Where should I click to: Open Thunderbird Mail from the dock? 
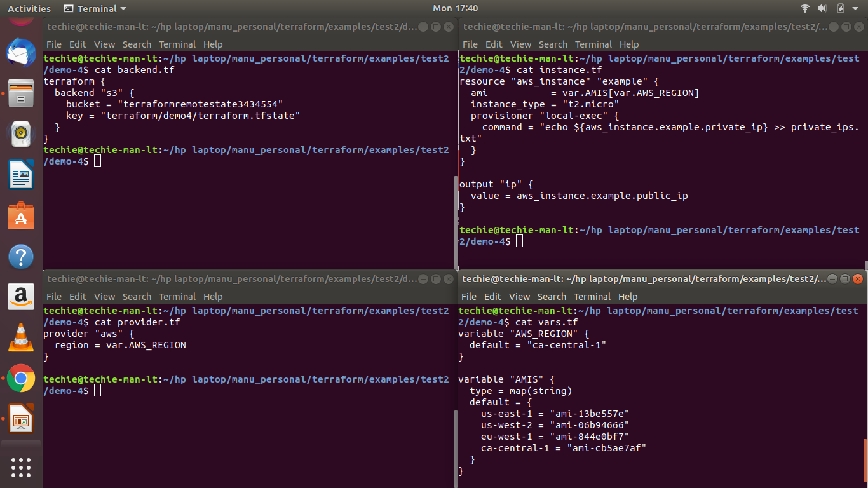[x=21, y=53]
